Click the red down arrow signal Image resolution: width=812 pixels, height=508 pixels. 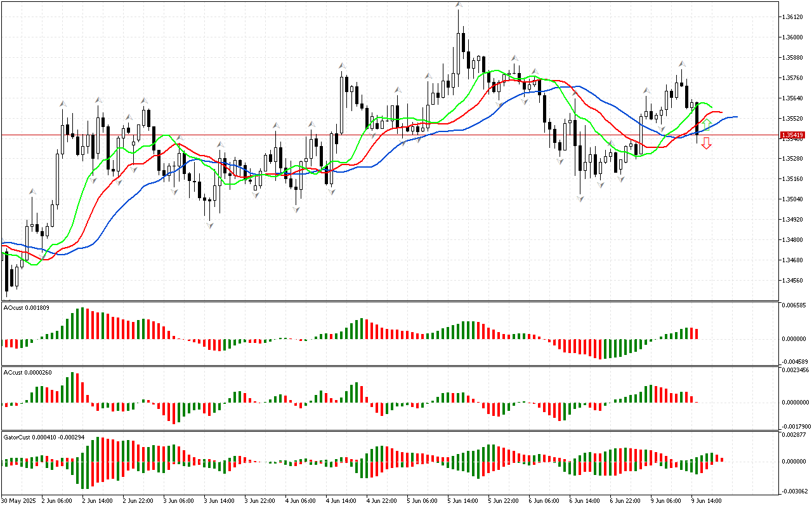(706, 144)
